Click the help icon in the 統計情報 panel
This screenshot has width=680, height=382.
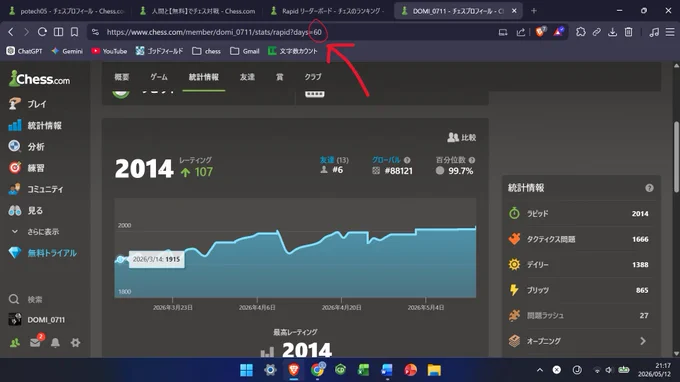[x=649, y=188]
